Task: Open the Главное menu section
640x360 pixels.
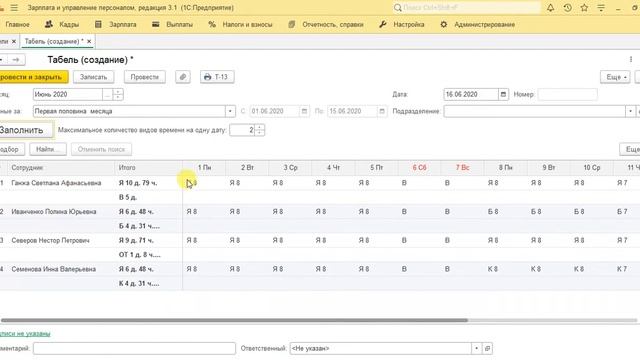Action: pos(17,24)
